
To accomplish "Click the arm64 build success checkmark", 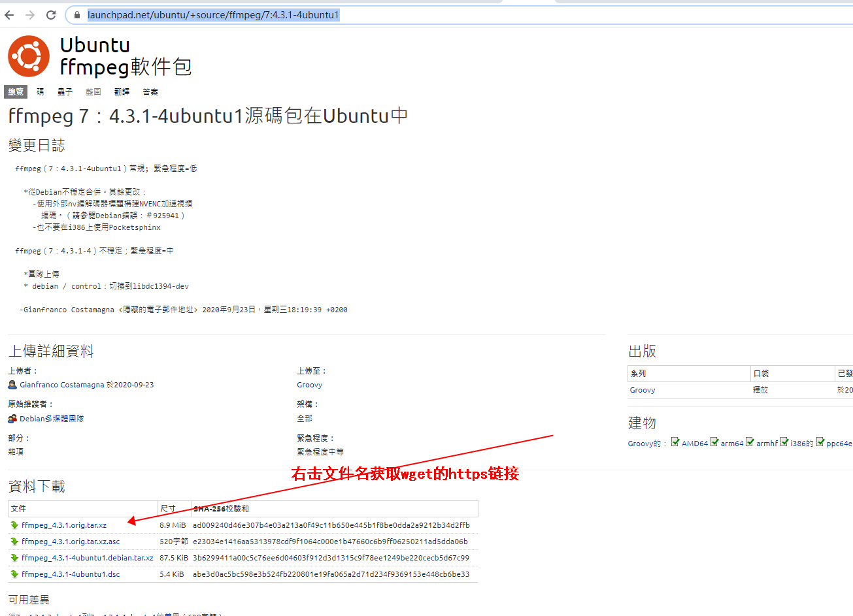I will pyautogui.click(x=714, y=442).
